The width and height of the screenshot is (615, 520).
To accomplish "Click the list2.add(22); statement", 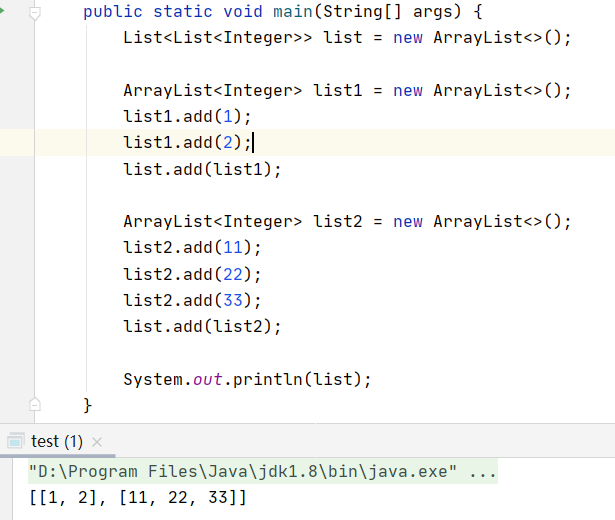I will tap(192, 274).
